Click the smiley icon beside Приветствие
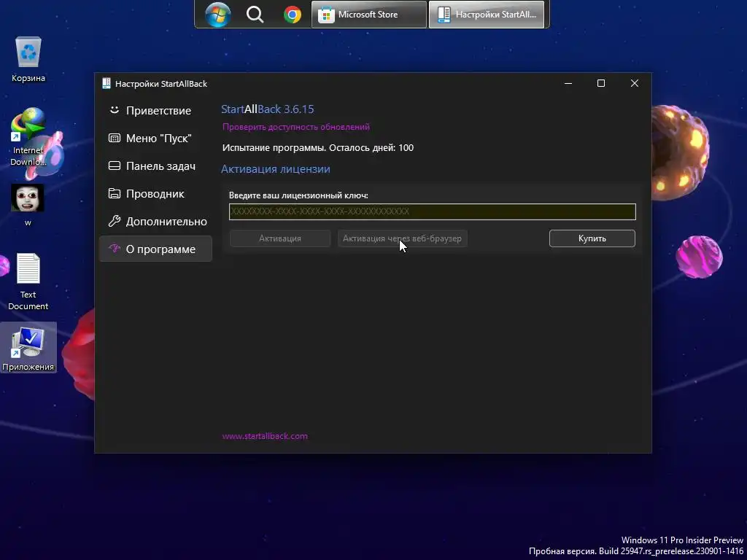 [x=114, y=110]
